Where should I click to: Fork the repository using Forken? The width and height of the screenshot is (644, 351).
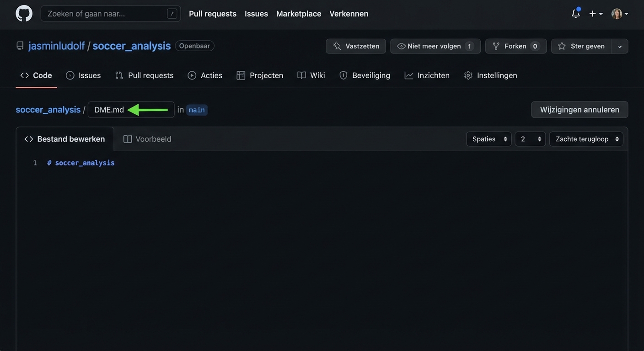(515, 46)
